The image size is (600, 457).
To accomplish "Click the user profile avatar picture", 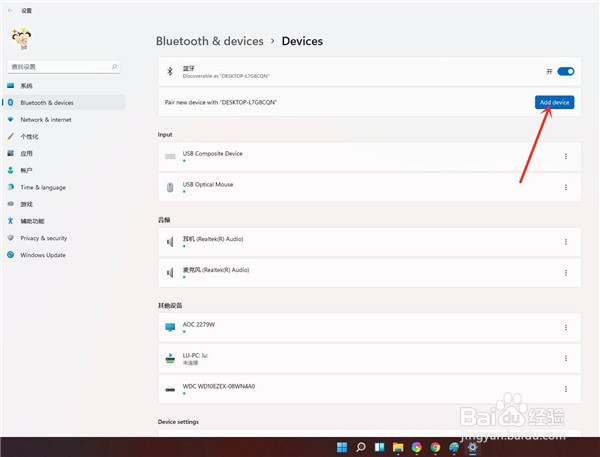I will point(21,39).
